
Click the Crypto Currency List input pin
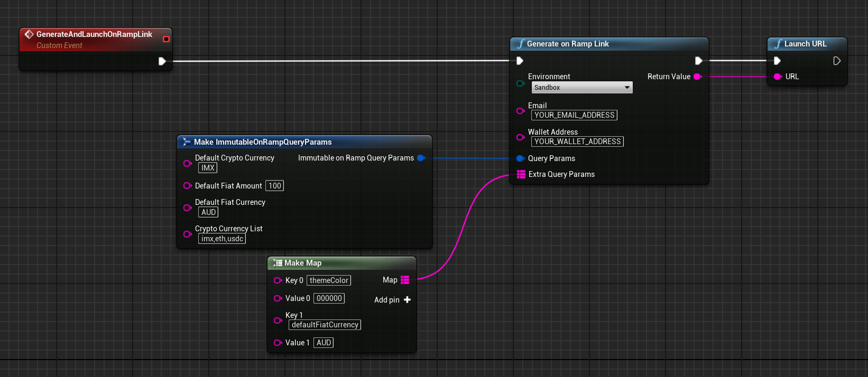187,234
